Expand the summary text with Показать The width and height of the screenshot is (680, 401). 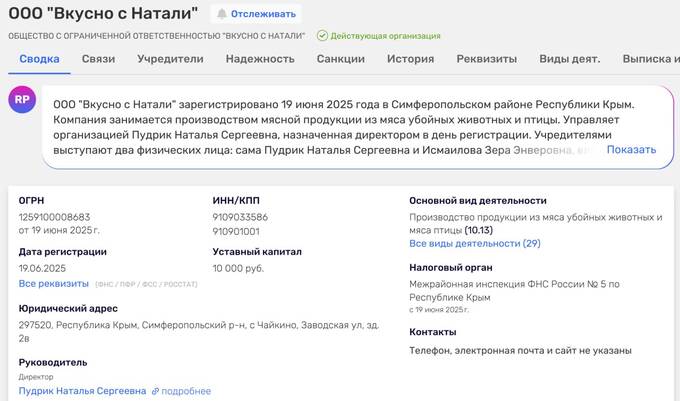click(631, 150)
